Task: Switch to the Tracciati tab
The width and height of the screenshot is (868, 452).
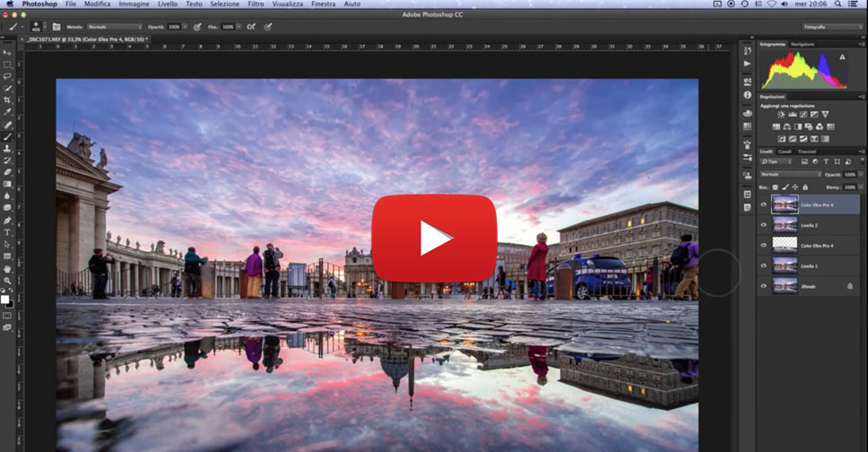Action: (x=806, y=152)
